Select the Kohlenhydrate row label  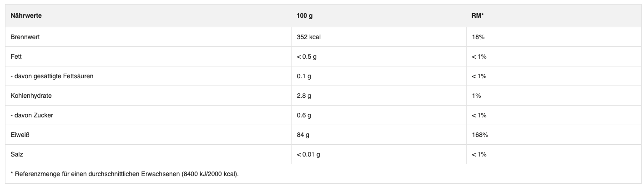point(31,96)
